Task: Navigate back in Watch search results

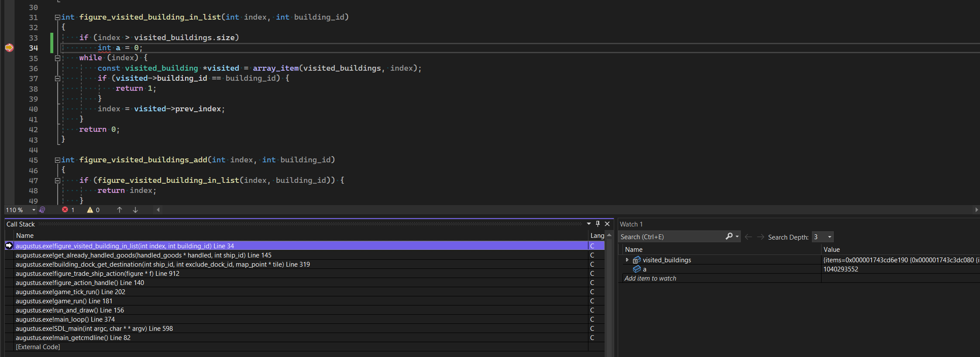Action: point(748,237)
